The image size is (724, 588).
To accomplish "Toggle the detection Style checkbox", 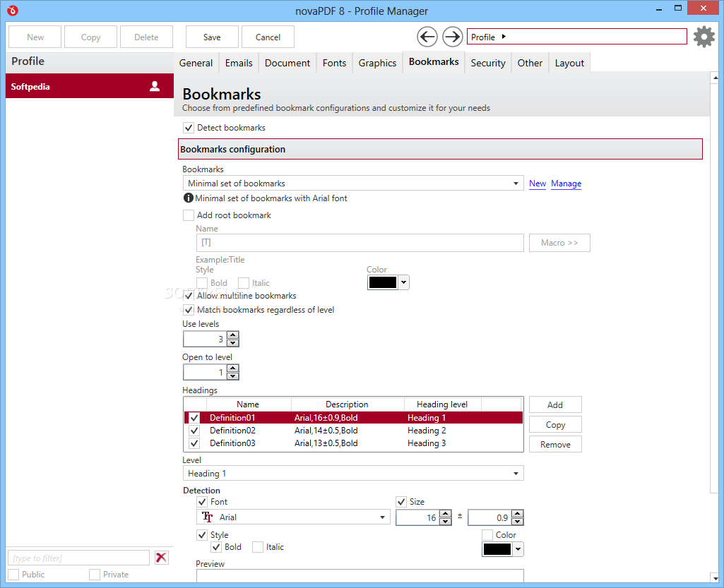I will click(202, 535).
